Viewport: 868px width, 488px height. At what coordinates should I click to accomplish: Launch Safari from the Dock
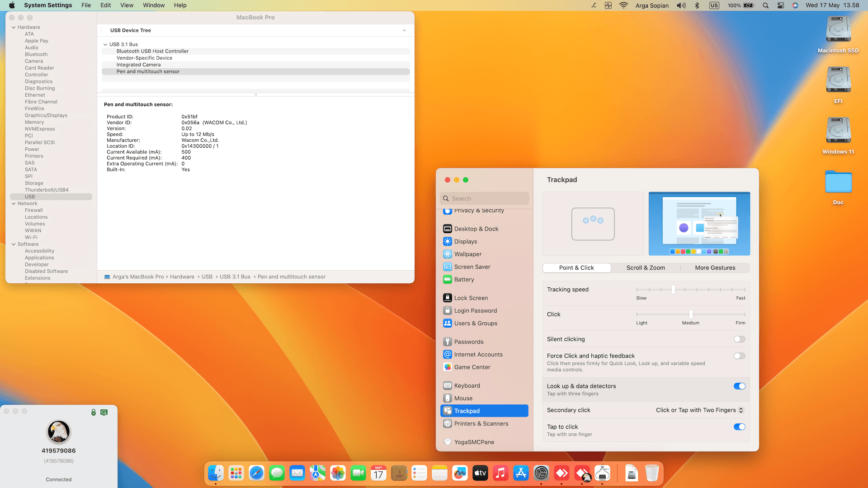click(256, 473)
